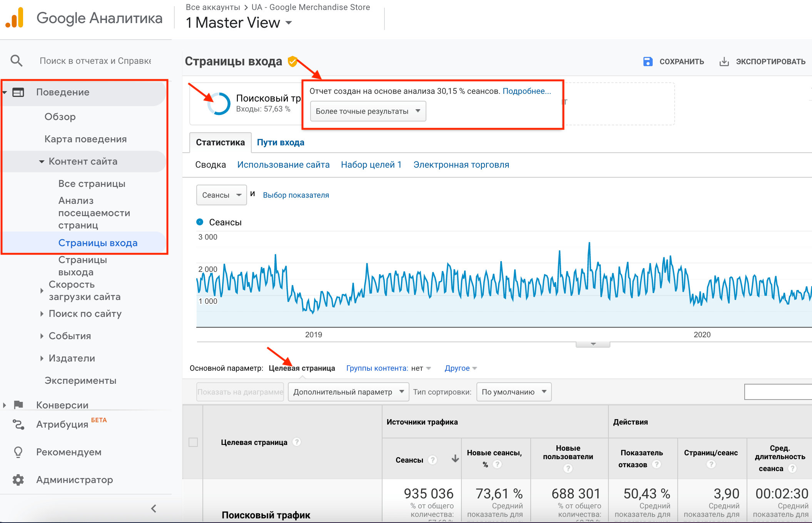Select the Набор целей 1 sub-tab
The width and height of the screenshot is (812, 523).
[x=371, y=165]
